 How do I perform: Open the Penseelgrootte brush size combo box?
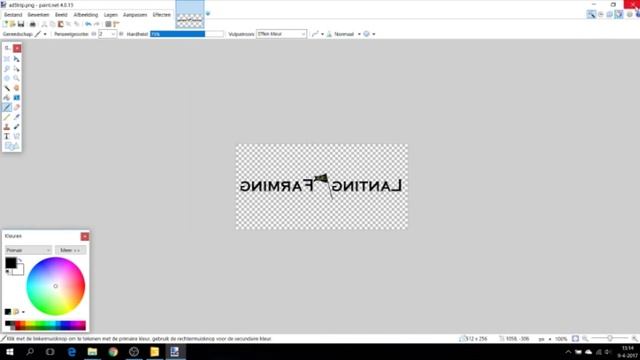pos(107,34)
